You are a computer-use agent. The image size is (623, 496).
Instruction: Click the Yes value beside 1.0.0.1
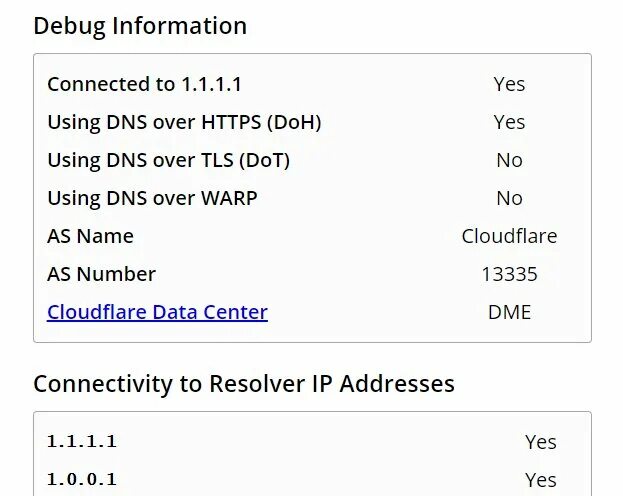click(541, 480)
